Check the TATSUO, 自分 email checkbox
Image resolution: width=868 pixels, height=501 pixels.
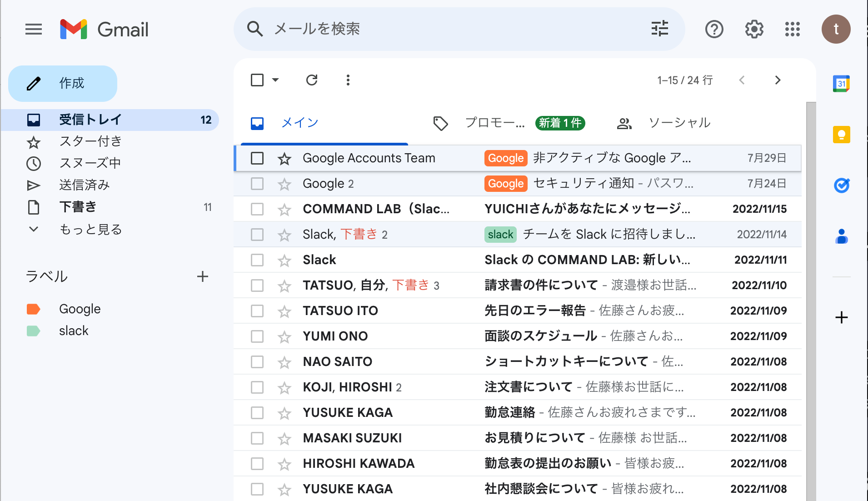pos(257,286)
